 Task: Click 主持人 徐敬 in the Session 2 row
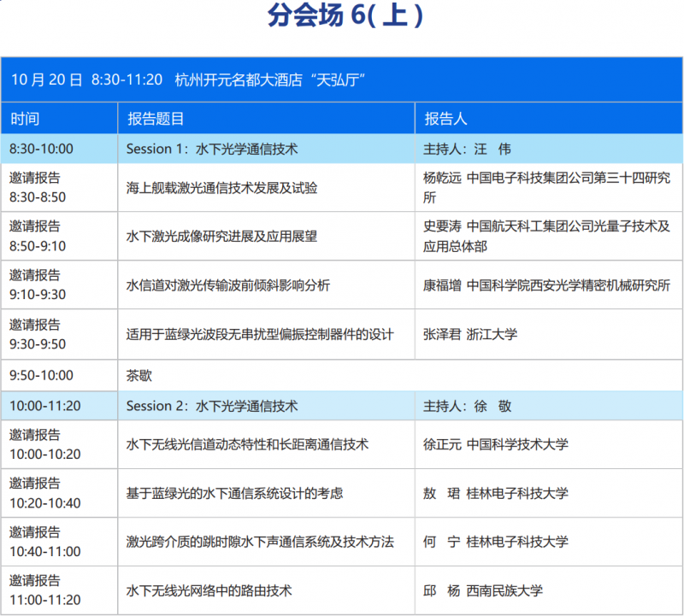(x=467, y=406)
